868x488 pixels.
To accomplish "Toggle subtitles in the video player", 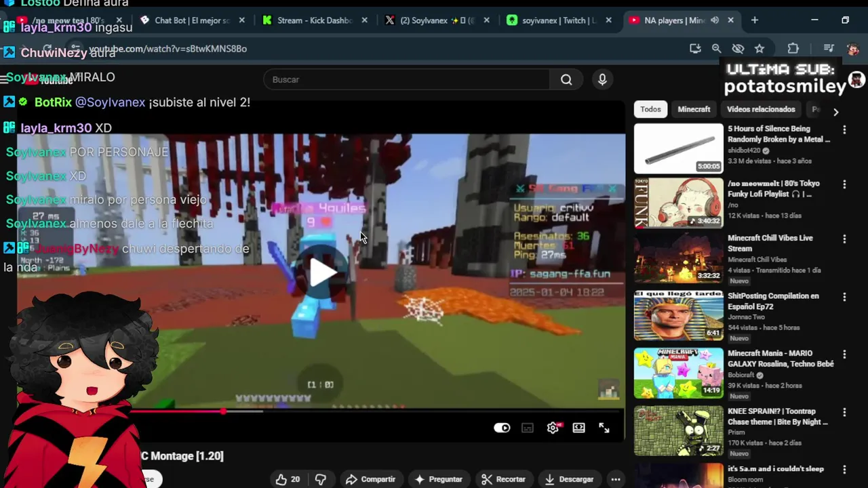I will pos(528,428).
